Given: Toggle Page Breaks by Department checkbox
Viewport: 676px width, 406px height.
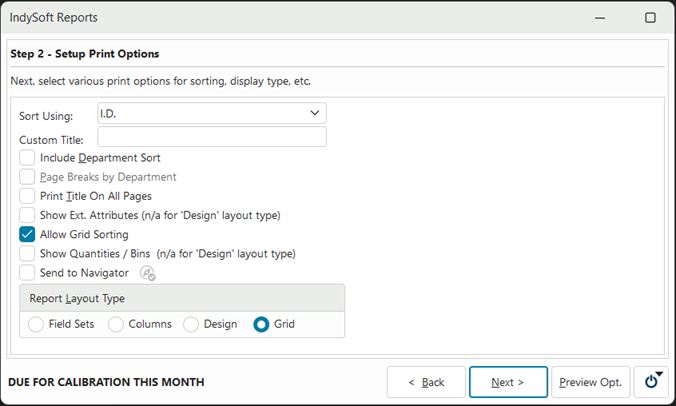Looking at the screenshot, I should pos(27,177).
